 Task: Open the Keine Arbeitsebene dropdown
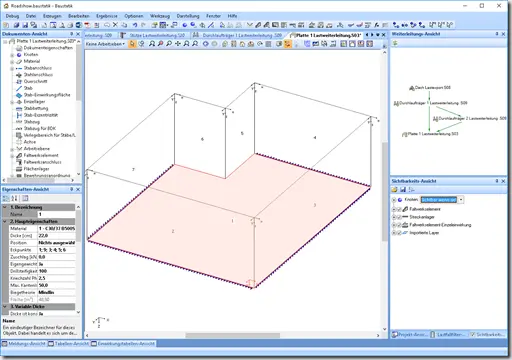[x=105, y=44]
